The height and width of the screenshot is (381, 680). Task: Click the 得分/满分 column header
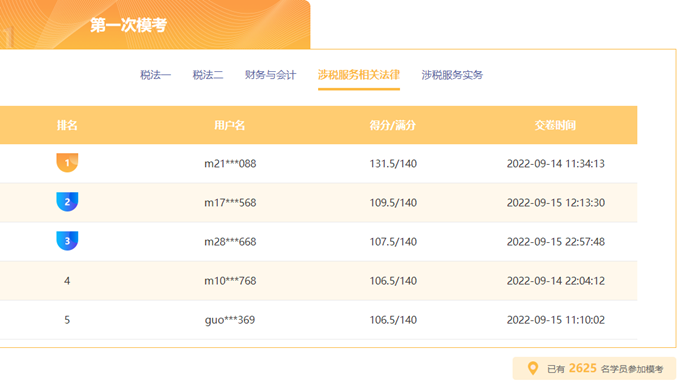pyautogui.click(x=393, y=125)
